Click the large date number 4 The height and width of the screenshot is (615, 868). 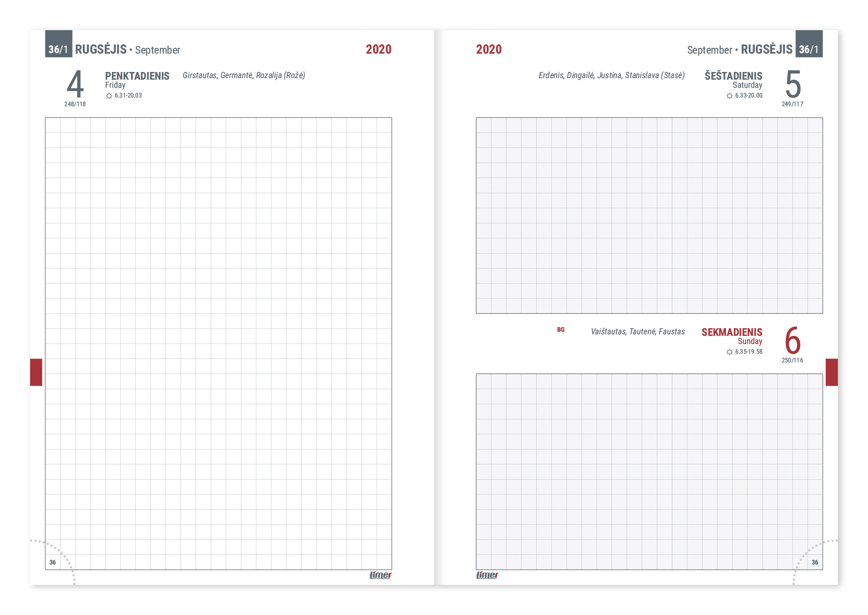[x=75, y=84]
